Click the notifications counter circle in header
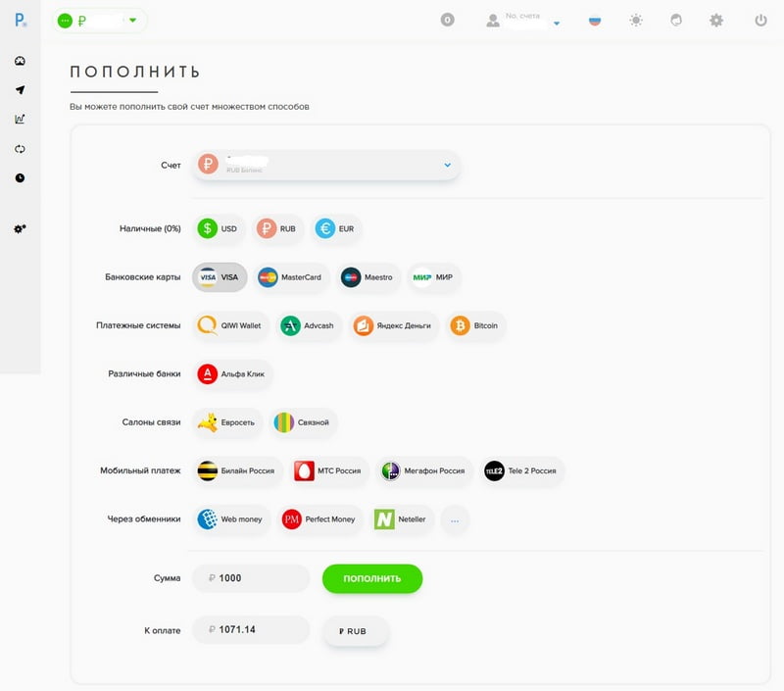Viewport: 784px width, 691px height. tap(448, 20)
